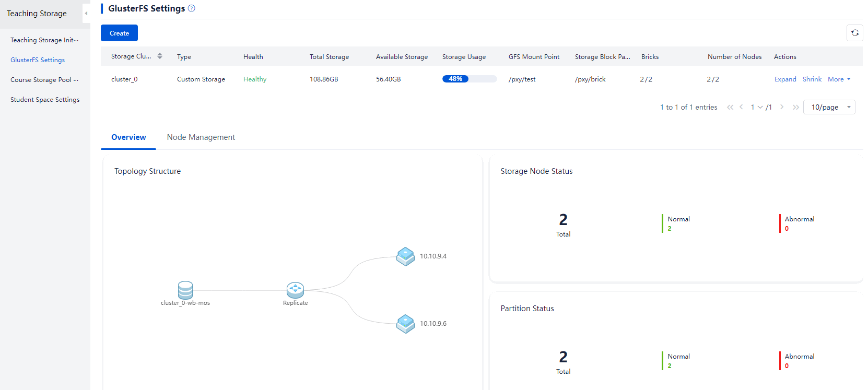
Task: Click the Abnormal count in Partition Status
Action: coord(787,366)
